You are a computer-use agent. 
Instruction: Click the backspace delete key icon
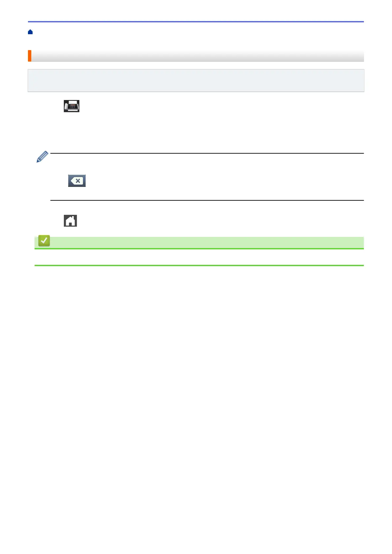click(x=77, y=181)
